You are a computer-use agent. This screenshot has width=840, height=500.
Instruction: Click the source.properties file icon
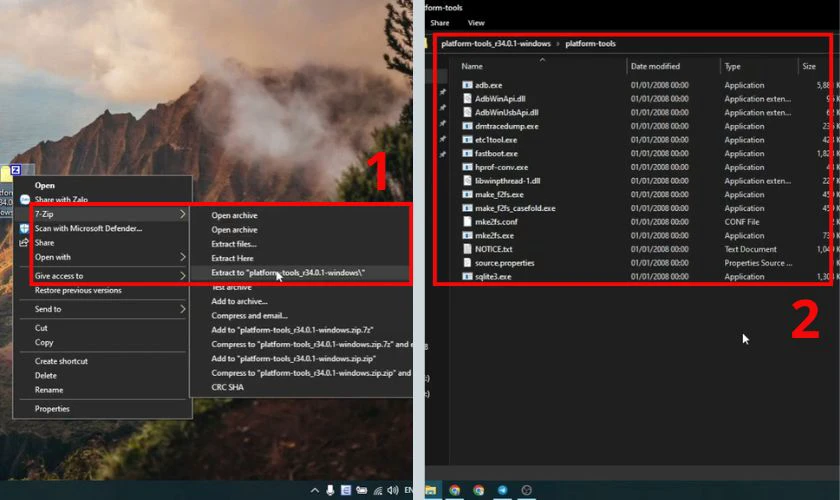[x=467, y=263]
